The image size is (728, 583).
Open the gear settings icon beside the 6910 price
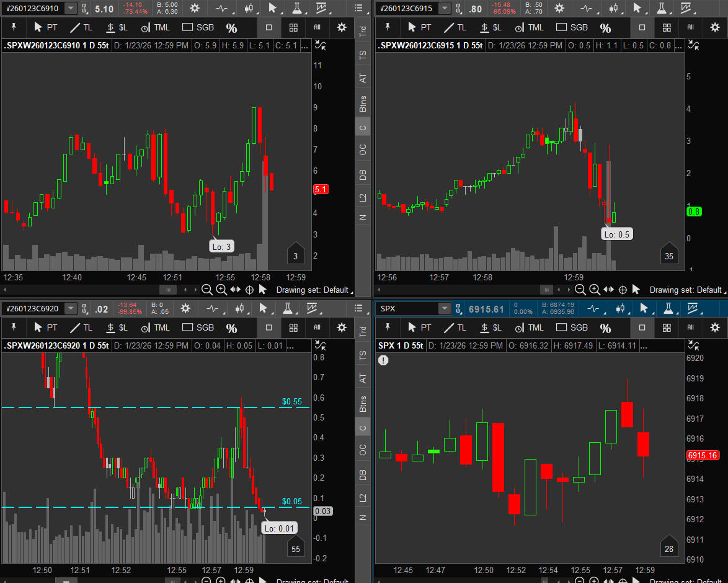195,9
